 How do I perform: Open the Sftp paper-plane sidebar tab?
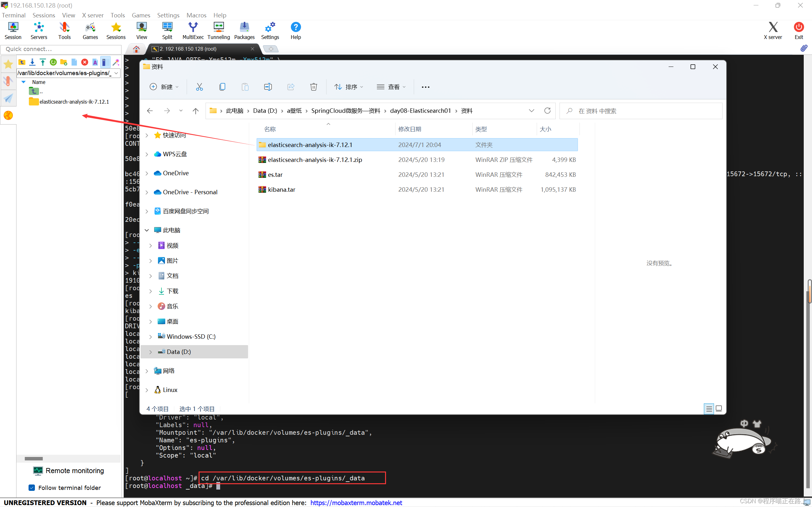8,98
